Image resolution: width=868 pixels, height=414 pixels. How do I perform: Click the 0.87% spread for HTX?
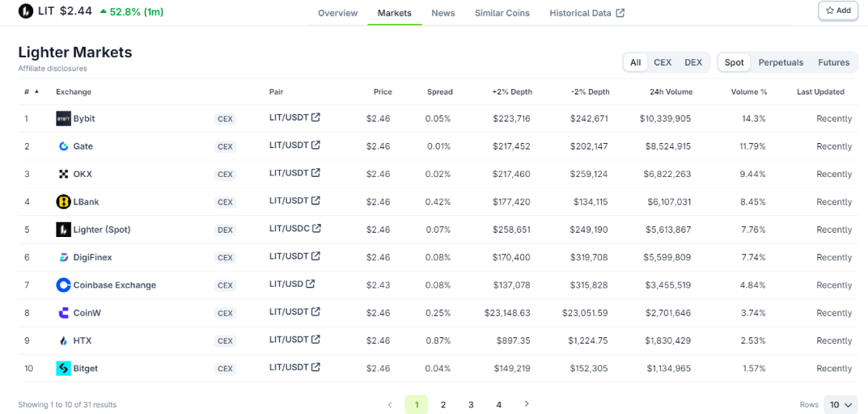pyautogui.click(x=438, y=340)
